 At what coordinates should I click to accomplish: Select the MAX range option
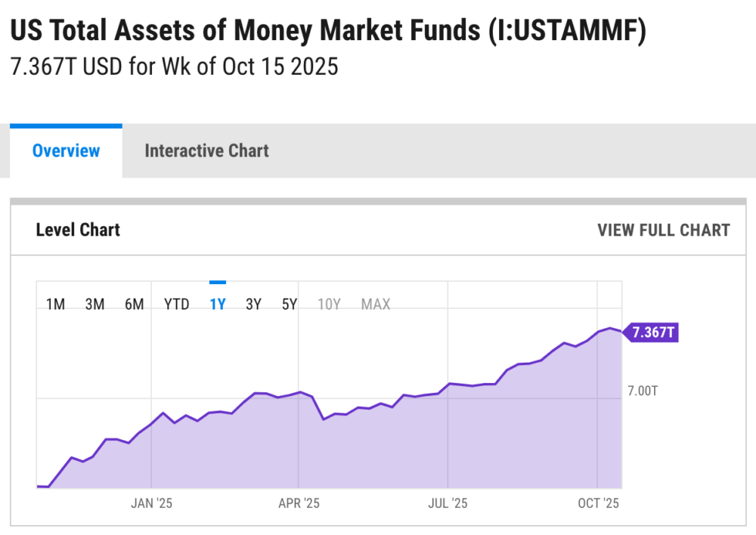point(376,305)
